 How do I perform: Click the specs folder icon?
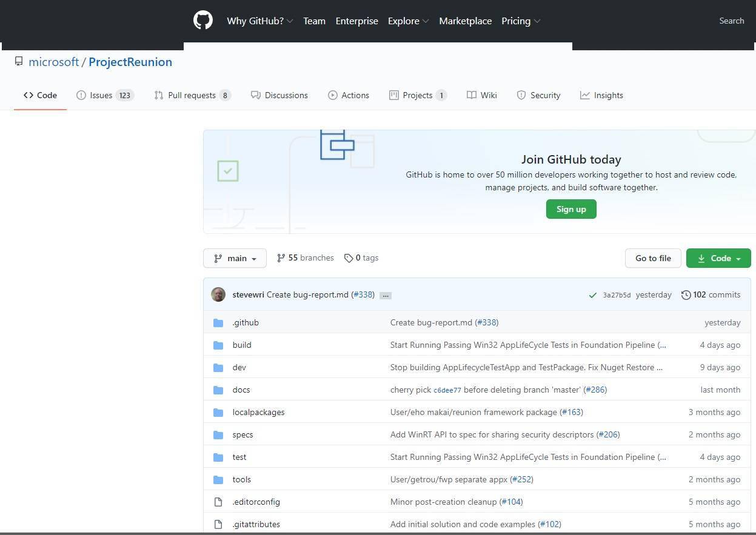point(218,434)
